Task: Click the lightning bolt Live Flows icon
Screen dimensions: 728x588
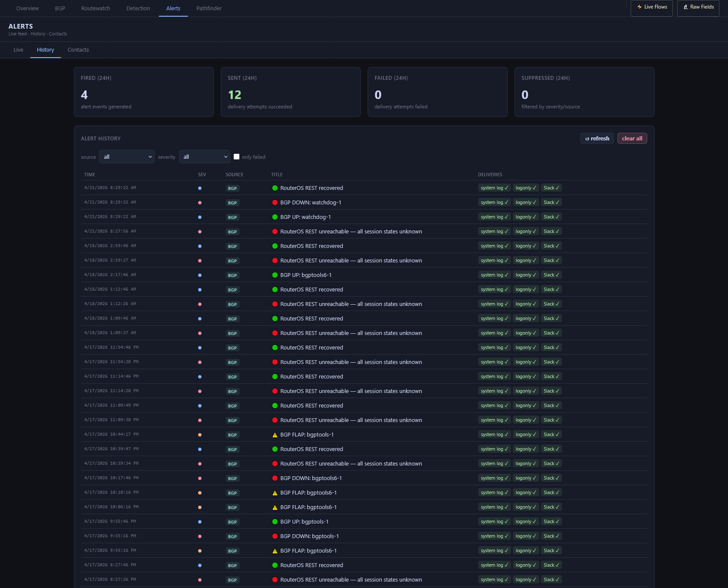Action: pos(639,7)
